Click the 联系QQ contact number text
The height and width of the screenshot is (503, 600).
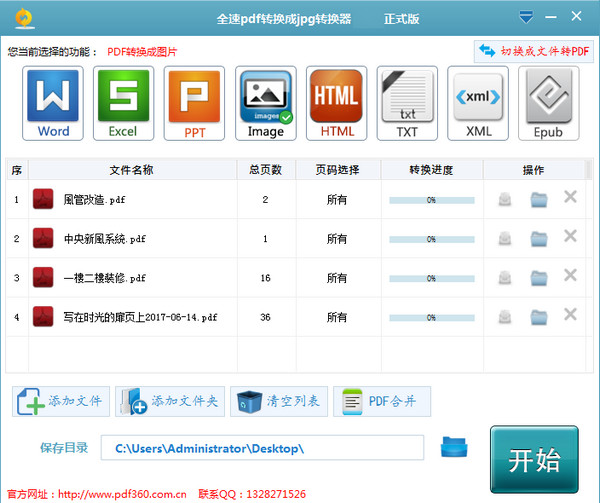(x=252, y=494)
